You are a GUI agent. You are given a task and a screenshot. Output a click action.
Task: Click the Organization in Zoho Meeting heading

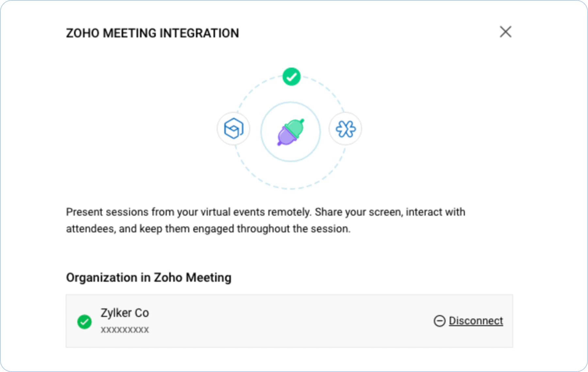click(149, 278)
